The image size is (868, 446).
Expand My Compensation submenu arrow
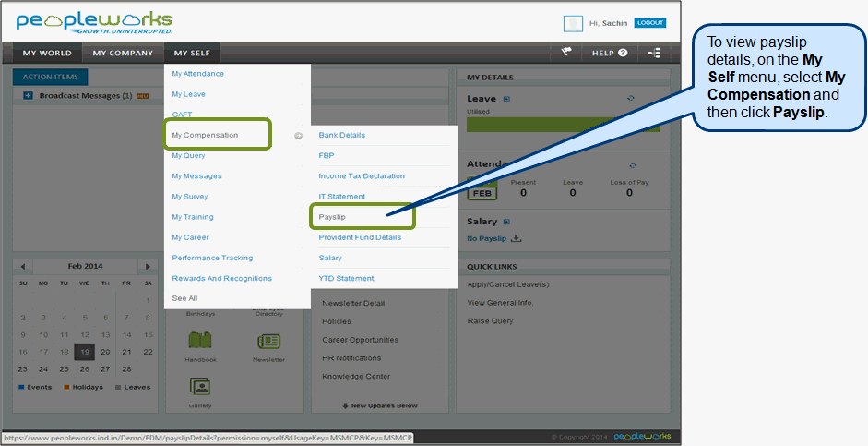298,135
